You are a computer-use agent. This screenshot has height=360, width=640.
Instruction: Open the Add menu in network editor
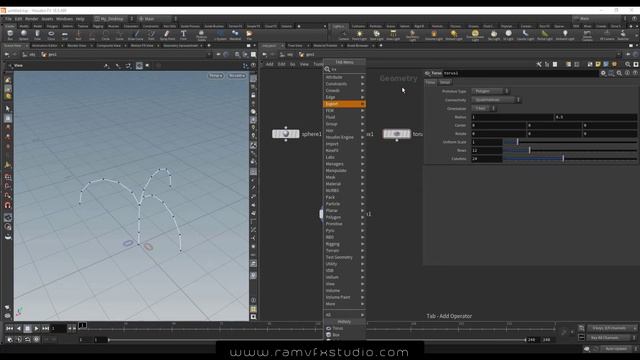[x=269, y=64]
